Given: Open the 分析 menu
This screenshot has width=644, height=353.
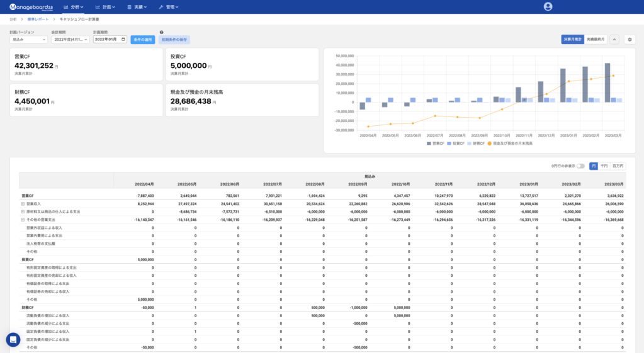Looking at the screenshot, I should (75, 6).
